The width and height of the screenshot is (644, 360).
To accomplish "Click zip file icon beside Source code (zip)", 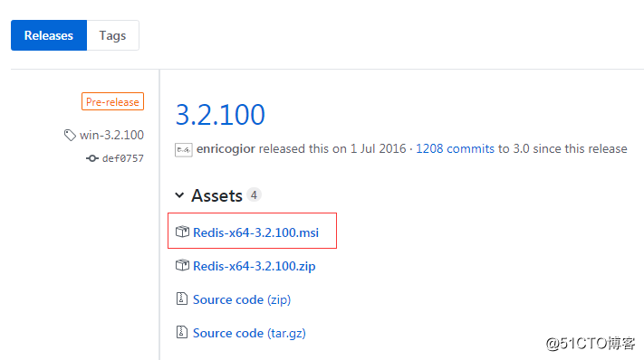I will click(181, 298).
